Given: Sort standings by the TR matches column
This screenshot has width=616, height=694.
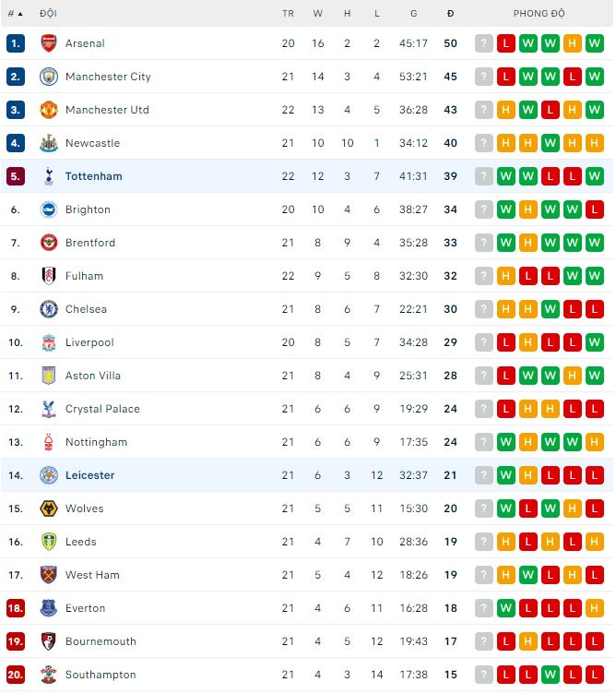Looking at the screenshot, I should (x=288, y=14).
